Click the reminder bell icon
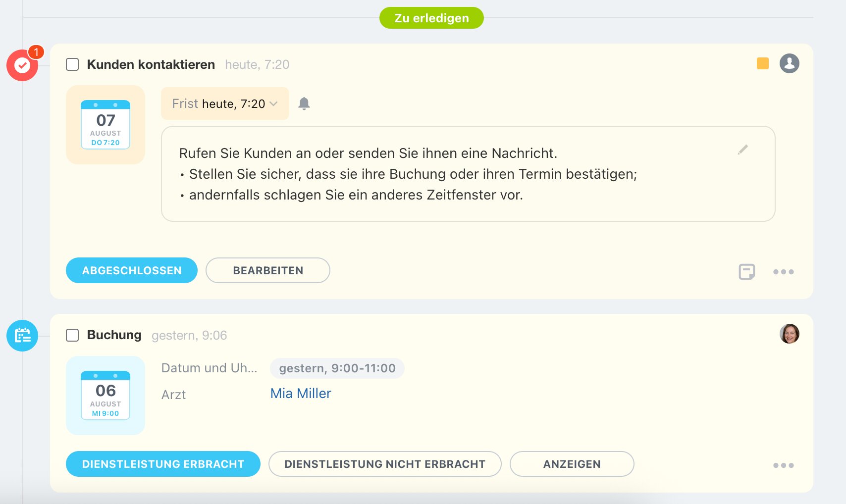Screen dimensions: 846x504 pyautogui.click(x=304, y=103)
